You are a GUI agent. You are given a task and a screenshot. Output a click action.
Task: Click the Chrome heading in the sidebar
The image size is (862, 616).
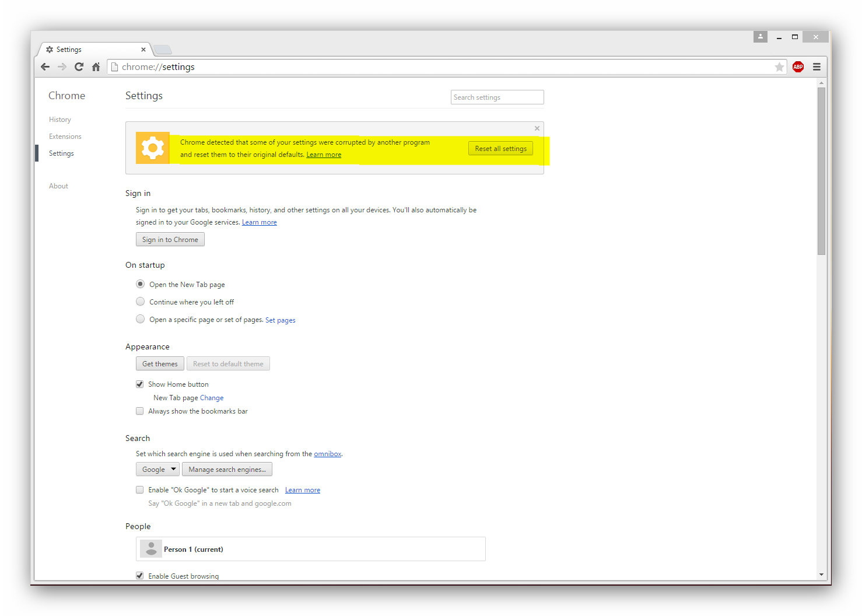[x=66, y=96]
